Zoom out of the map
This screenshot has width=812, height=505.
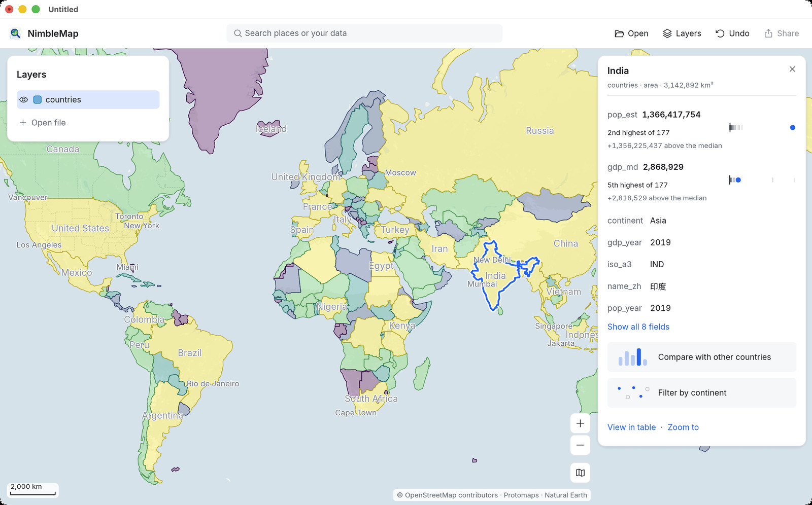[x=580, y=445]
